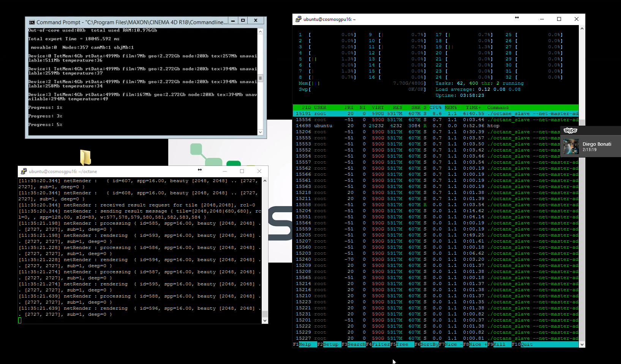The height and width of the screenshot is (364, 621).
Task: Click the PuTTY icon in the ~/octane window title bar
Action: point(24,171)
